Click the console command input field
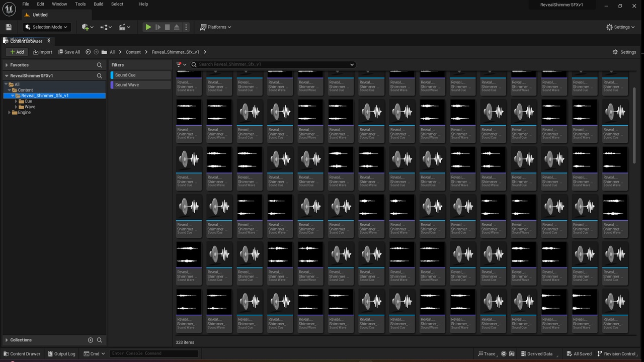 pyautogui.click(x=153, y=353)
